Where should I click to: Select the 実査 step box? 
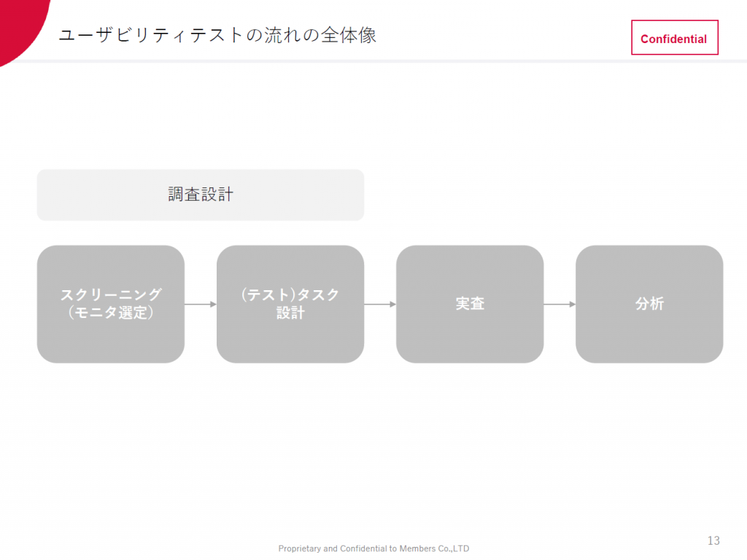pyautogui.click(x=470, y=304)
